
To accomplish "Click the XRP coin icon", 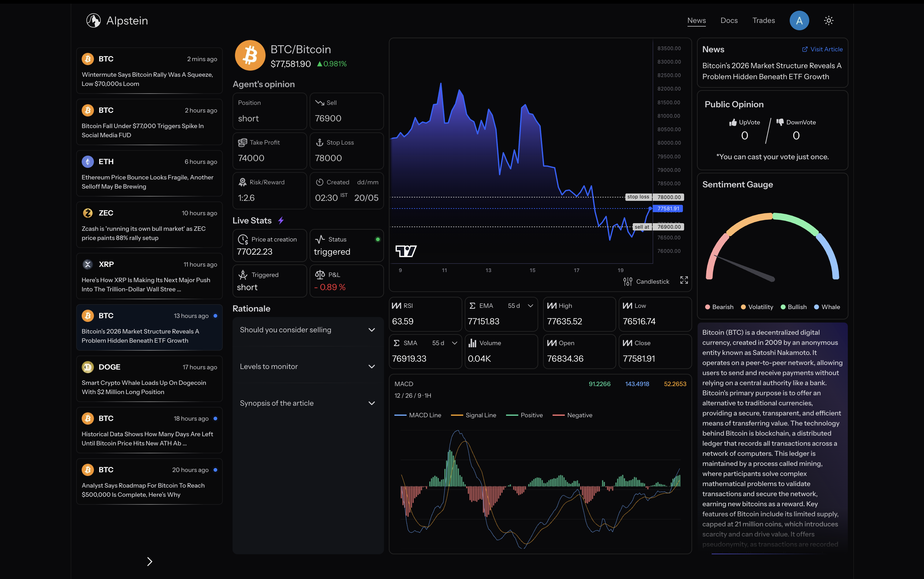I will click(x=88, y=264).
